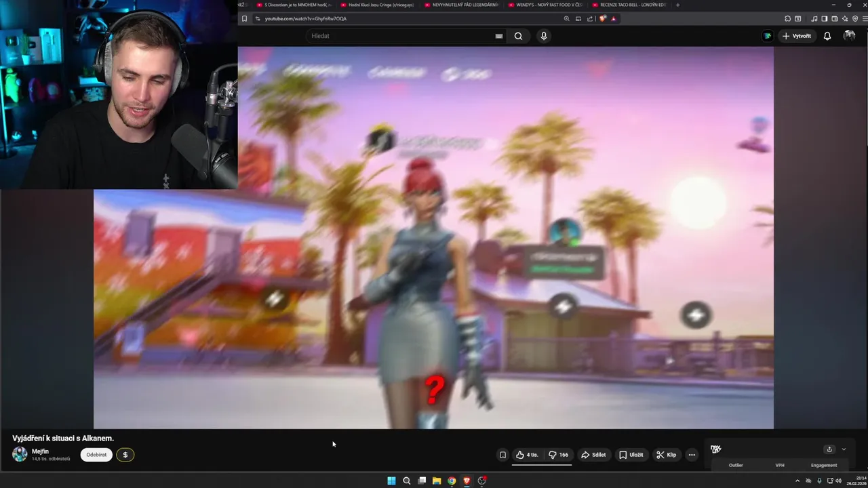
Task: Open YouTube notifications bell
Action: (827, 36)
